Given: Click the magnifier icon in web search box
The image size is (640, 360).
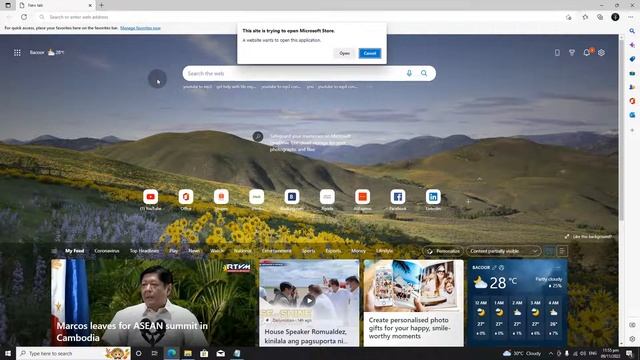Looking at the screenshot, I should point(424,73).
